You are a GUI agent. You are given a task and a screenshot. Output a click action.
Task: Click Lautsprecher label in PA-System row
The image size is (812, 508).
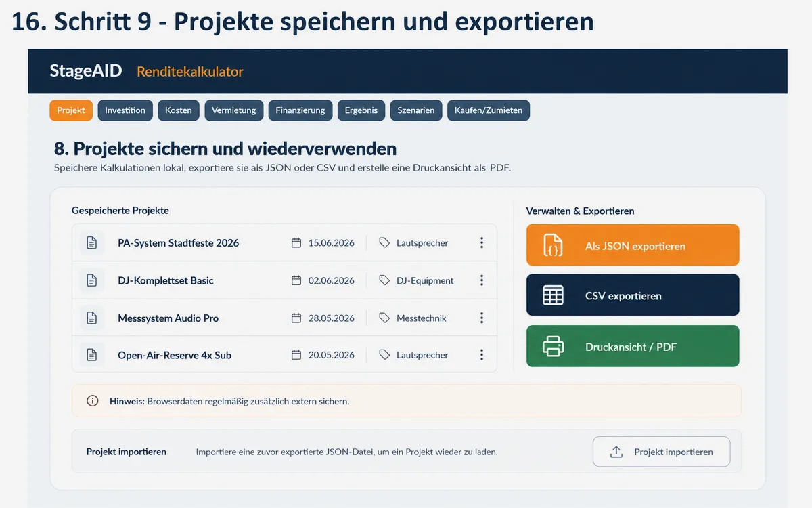(422, 242)
